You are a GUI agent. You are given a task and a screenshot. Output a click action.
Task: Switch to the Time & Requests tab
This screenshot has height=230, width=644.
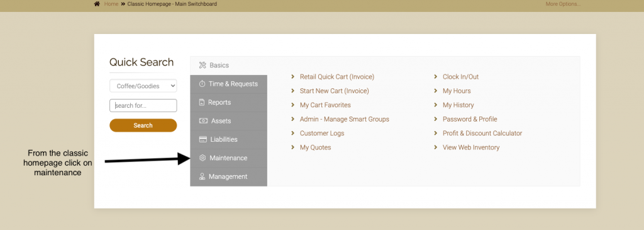[x=229, y=84]
